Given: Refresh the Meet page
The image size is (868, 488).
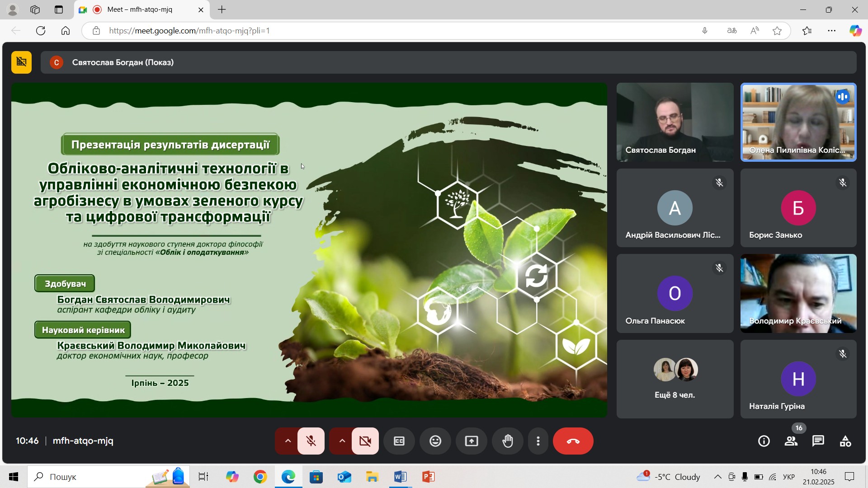Looking at the screenshot, I should (41, 31).
